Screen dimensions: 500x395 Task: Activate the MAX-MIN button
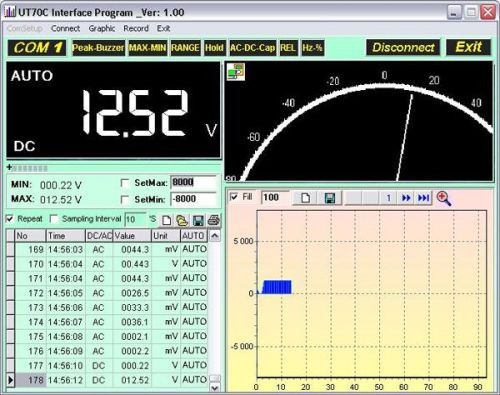click(x=147, y=48)
